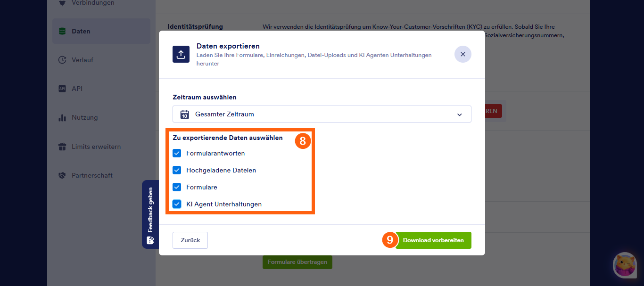644x286 pixels.
Task: Open the Daten sidebar item
Action: pyautogui.click(x=101, y=31)
